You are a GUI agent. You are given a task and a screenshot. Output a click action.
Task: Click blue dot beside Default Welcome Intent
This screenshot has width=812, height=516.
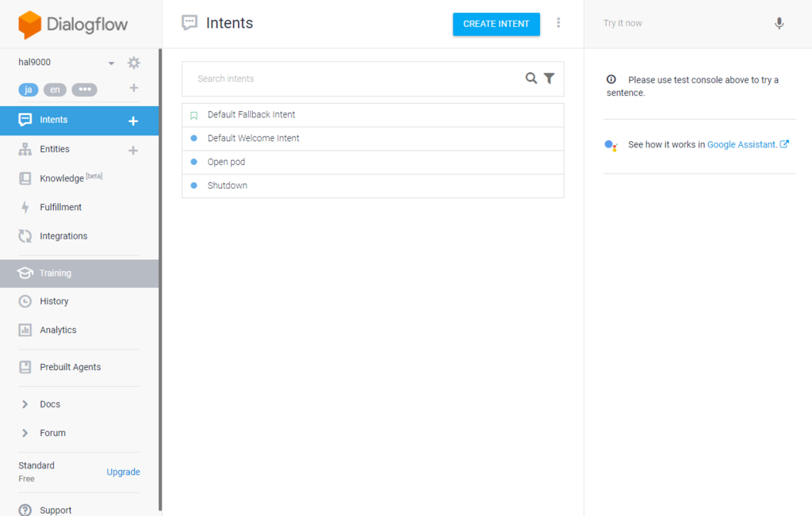tap(193, 138)
